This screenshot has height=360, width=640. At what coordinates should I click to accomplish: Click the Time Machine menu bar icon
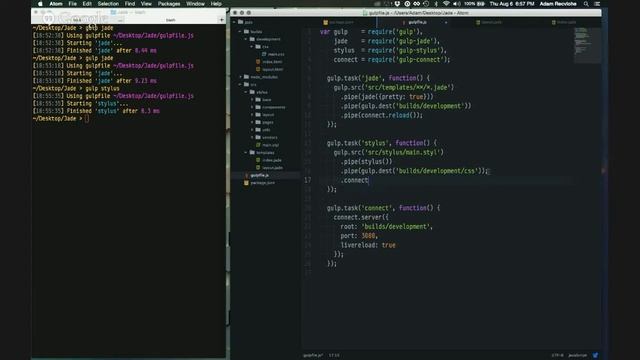click(x=426, y=4)
